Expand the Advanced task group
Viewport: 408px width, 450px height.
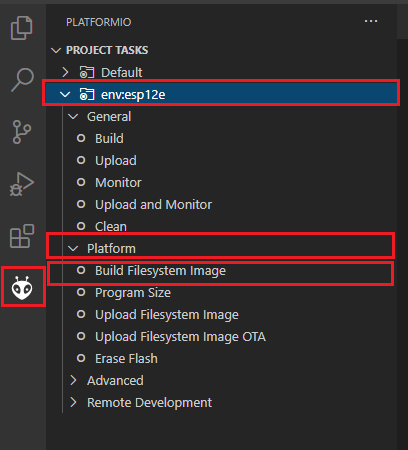pos(73,380)
